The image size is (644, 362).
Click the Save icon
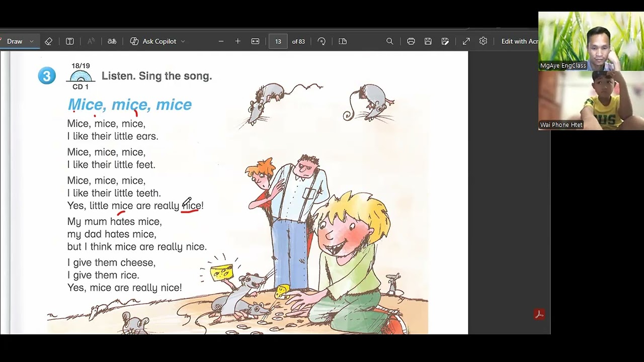pyautogui.click(x=428, y=41)
